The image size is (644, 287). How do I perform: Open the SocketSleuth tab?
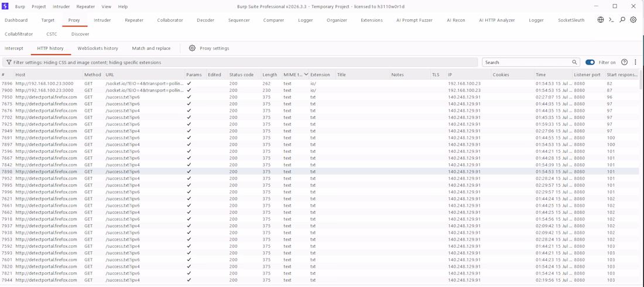[571, 20]
